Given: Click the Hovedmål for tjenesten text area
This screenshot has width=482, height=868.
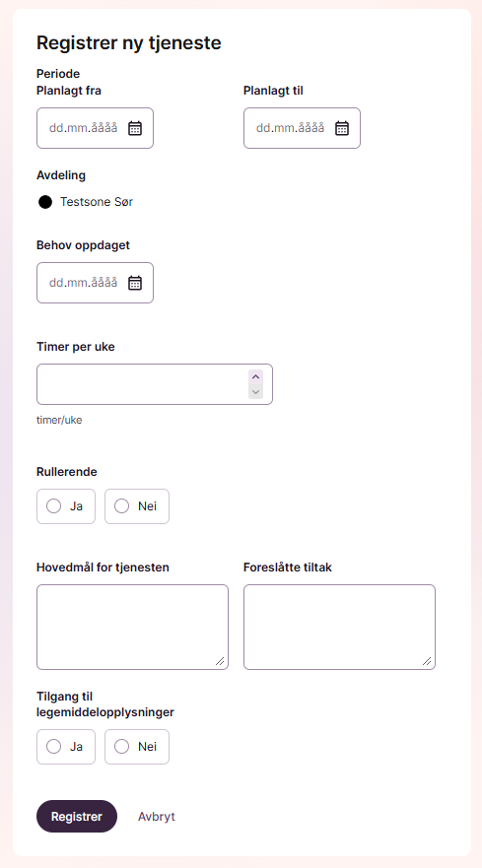Looking at the screenshot, I should (x=132, y=628).
